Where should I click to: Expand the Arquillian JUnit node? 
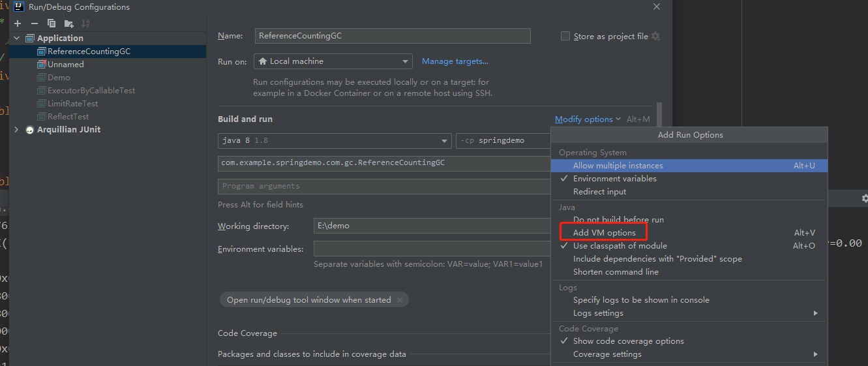[x=17, y=130]
